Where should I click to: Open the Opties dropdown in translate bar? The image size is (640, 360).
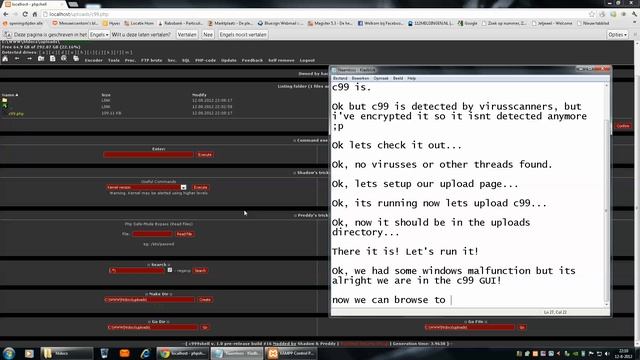tap(617, 35)
